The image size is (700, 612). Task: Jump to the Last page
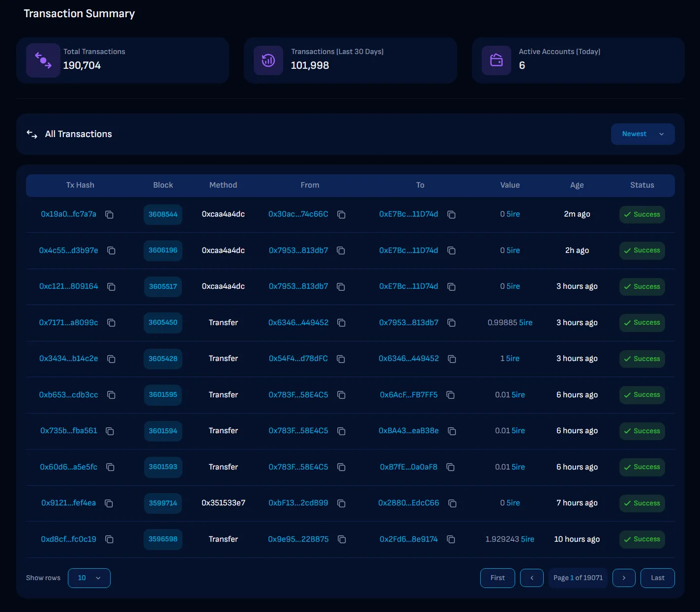coord(658,578)
